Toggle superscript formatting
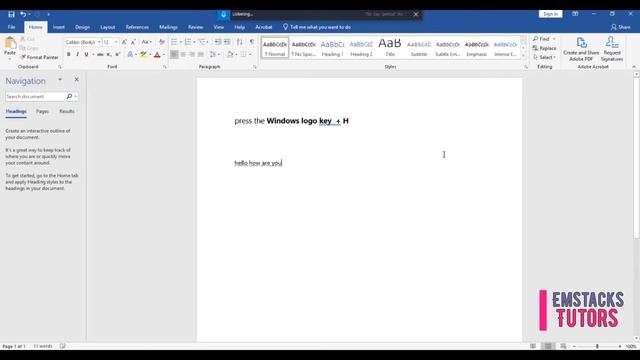The image size is (640, 360). pos(118,54)
